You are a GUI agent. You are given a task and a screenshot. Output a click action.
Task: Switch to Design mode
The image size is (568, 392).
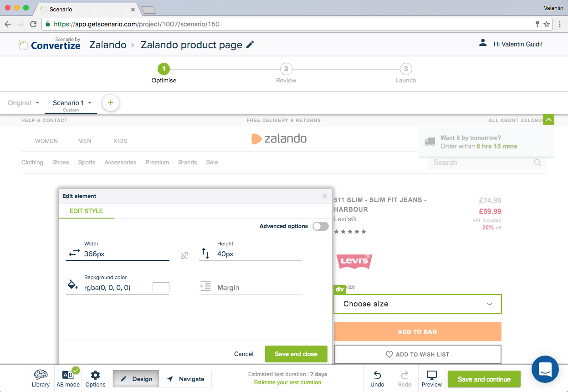(136, 379)
